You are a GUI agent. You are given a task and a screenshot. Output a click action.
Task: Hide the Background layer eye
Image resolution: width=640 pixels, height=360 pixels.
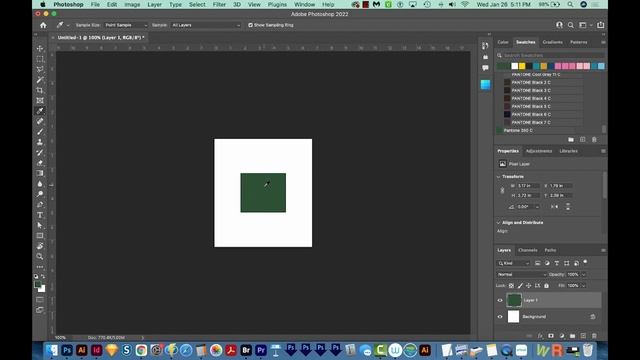tap(500, 317)
